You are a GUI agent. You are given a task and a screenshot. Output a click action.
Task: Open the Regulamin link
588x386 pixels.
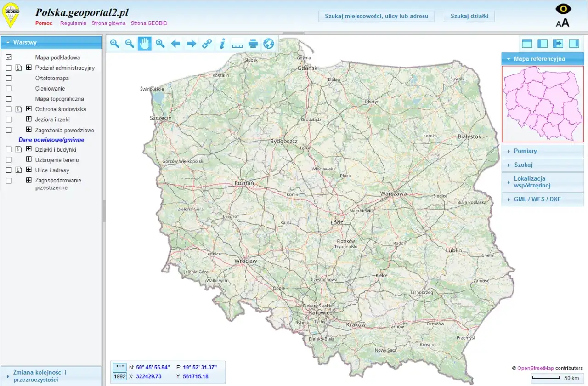pos(73,23)
